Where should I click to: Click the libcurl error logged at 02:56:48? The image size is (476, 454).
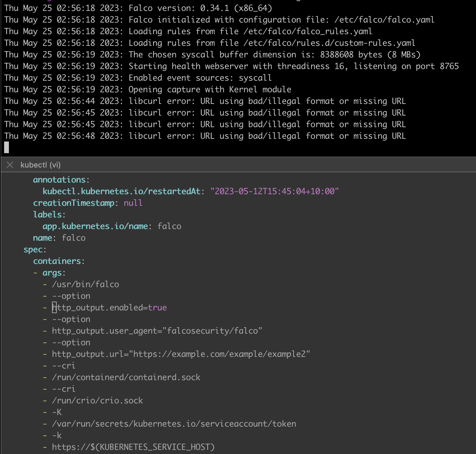coord(267,136)
